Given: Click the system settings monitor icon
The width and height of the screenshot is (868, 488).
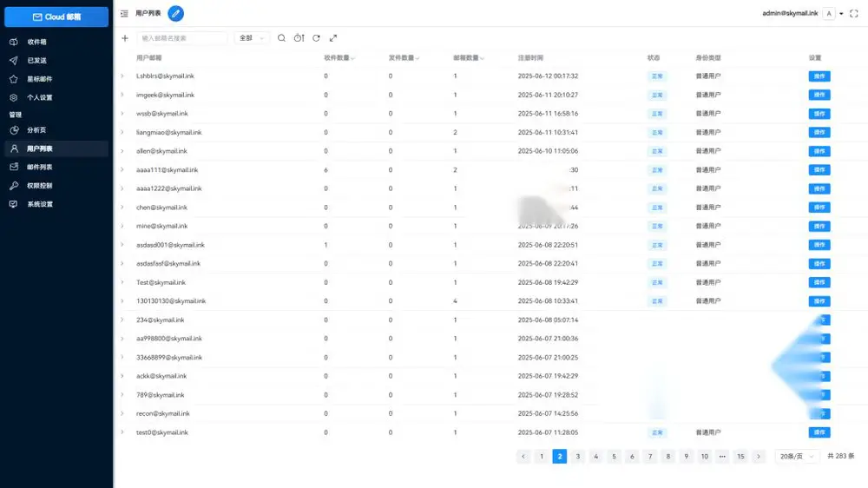Looking at the screenshot, I should tap(14, 204).
